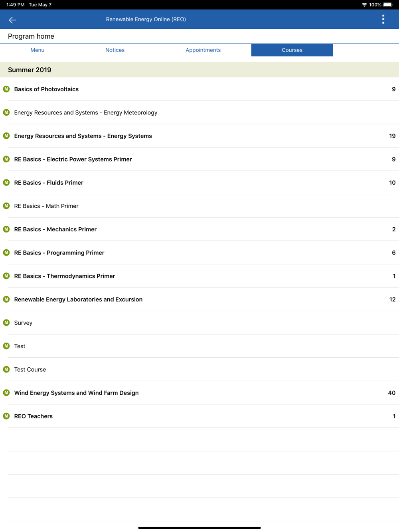The width and height of the screenshot is (399, 532).
Task: Tap the M icon beside Test Course
Action: click(6, 369)
